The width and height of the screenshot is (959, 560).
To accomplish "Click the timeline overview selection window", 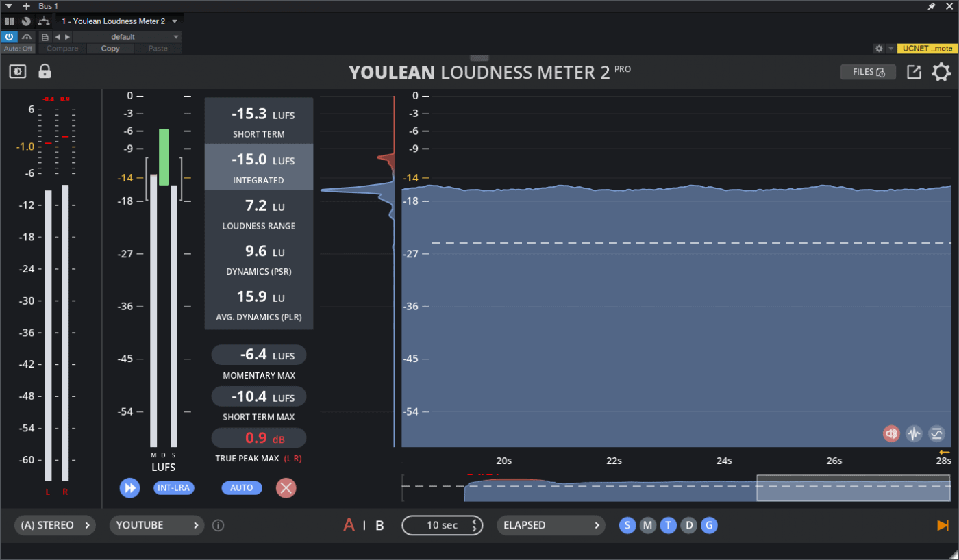I will point(854,487).
